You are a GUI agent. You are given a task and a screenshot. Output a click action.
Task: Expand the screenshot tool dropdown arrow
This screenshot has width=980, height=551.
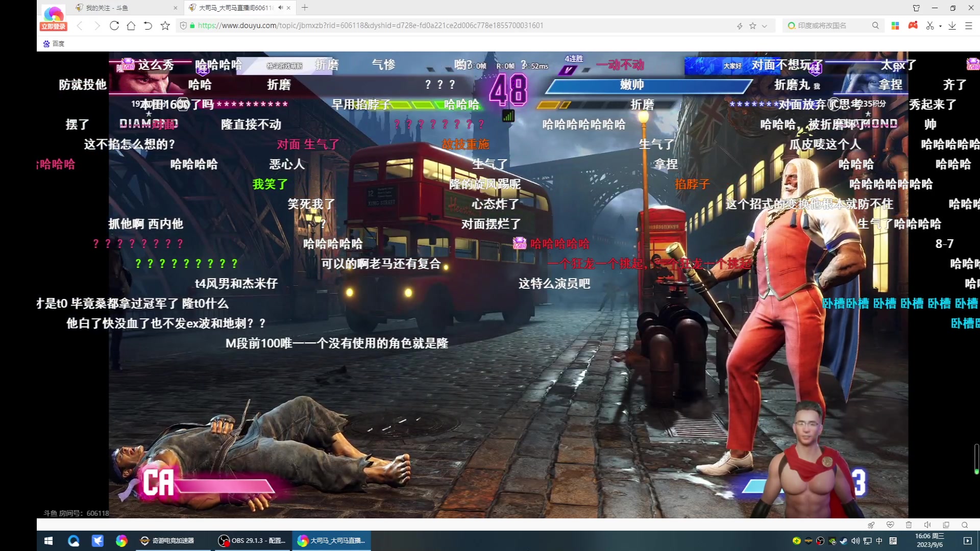click(940, 26)
